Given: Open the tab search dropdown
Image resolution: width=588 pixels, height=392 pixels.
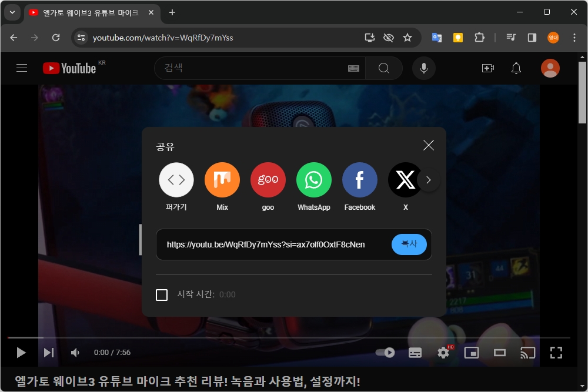Looking at the screenshot, I should (12, 12).
